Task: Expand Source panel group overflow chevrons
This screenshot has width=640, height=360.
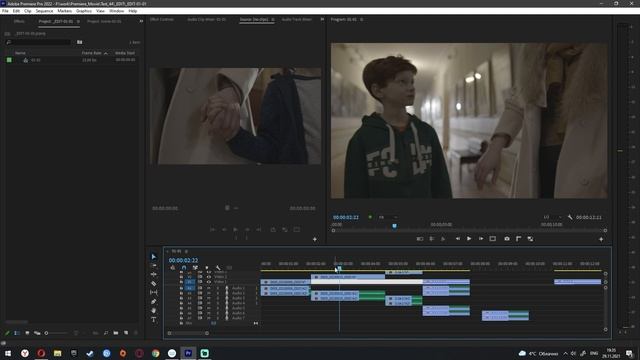Action: pos(322,19)
